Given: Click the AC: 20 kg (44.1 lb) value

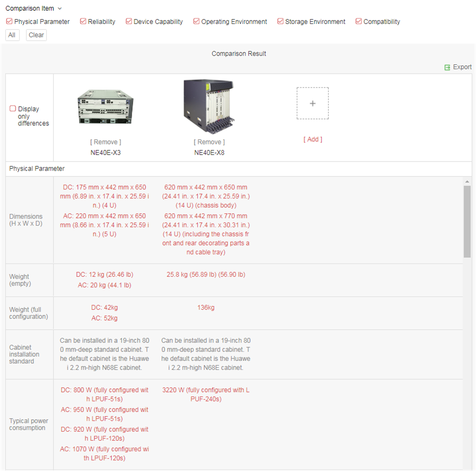Looking at the screenshot, I should [x=104, y=285].
